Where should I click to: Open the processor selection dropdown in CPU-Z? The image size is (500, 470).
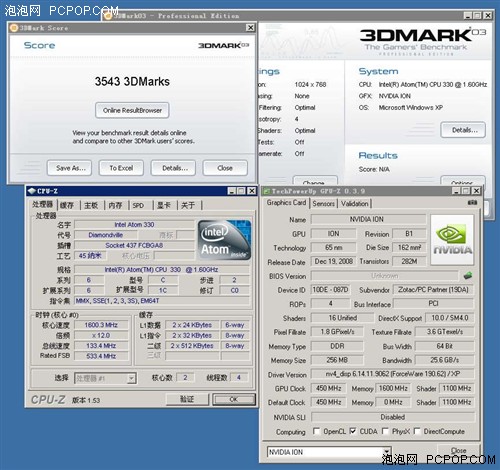pyautogui.click(x=131, y=378)
